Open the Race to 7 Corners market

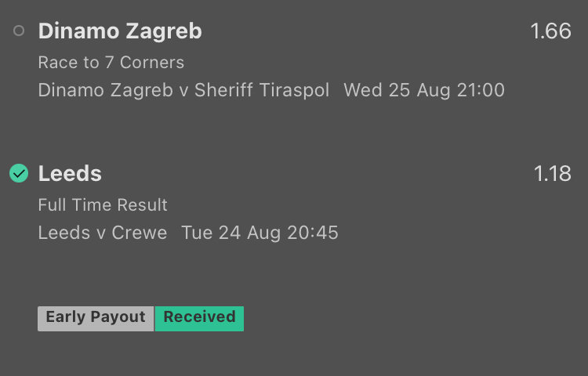(111, 63)
